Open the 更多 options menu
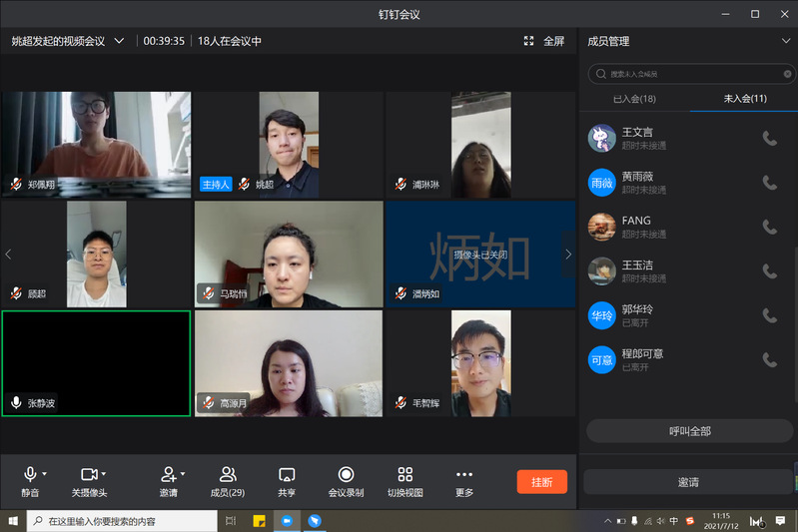 [463, 475]
